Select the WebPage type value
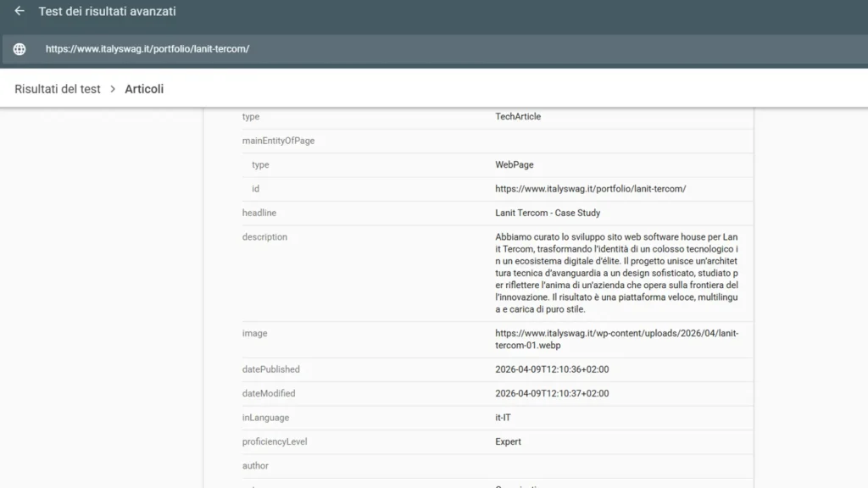Image resolution: width=868 pixels, height=488 pixels. point(515,165)
